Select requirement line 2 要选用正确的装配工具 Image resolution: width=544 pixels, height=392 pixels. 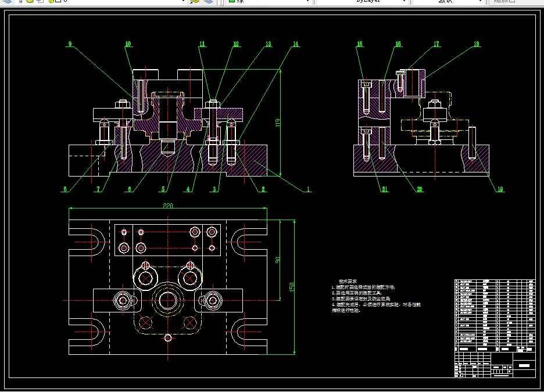click(x=357, y=293)
